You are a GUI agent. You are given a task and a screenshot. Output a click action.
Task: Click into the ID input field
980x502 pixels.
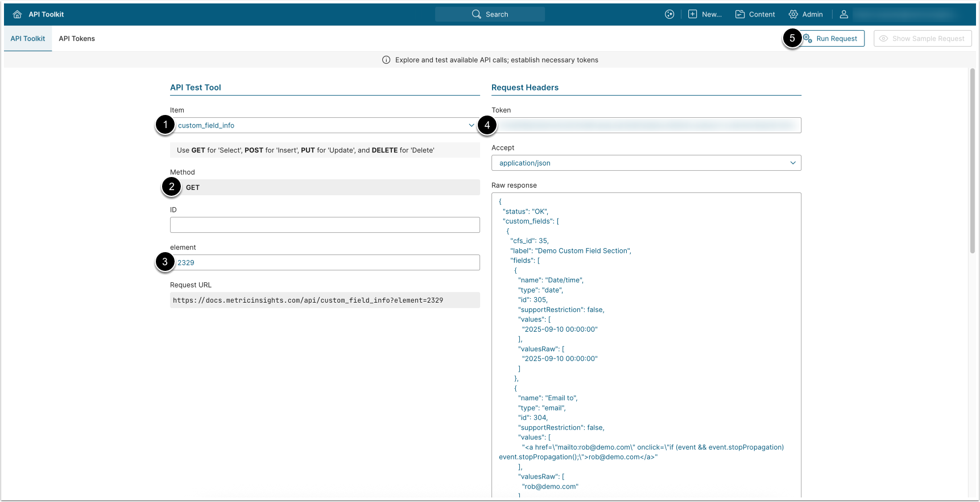(324, 225)
